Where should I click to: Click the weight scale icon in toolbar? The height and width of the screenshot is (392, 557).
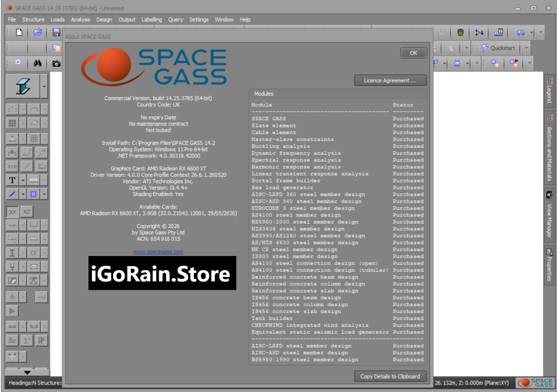pyautogui.click(x=461, y=32)
